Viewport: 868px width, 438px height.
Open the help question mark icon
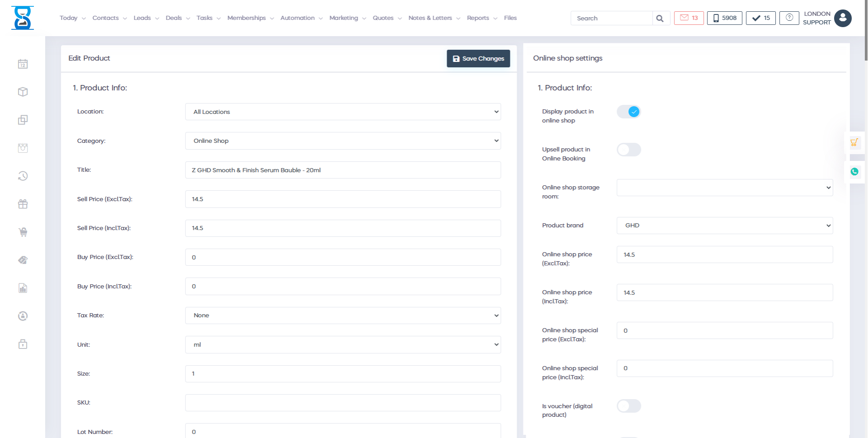tap(789, 18)
